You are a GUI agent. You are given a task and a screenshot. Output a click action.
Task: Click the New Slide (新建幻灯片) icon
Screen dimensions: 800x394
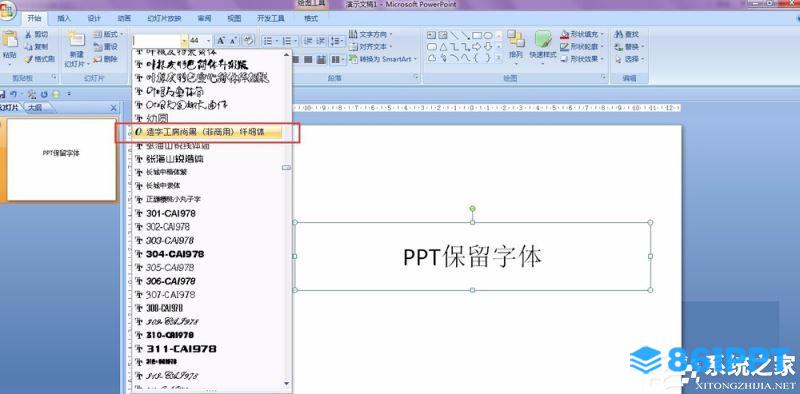(77, 40)
